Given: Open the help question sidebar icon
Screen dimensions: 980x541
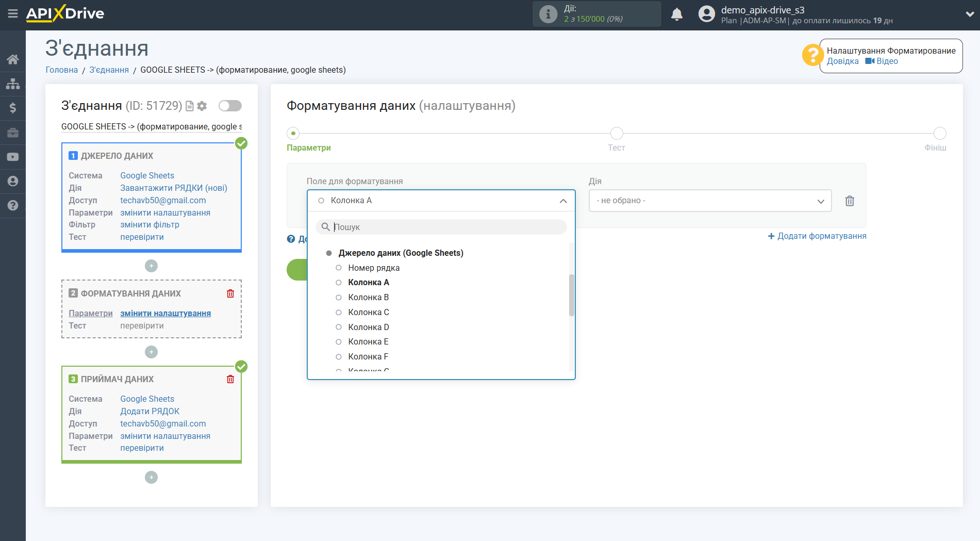Looking at the screenshot, I should (13, 205).
